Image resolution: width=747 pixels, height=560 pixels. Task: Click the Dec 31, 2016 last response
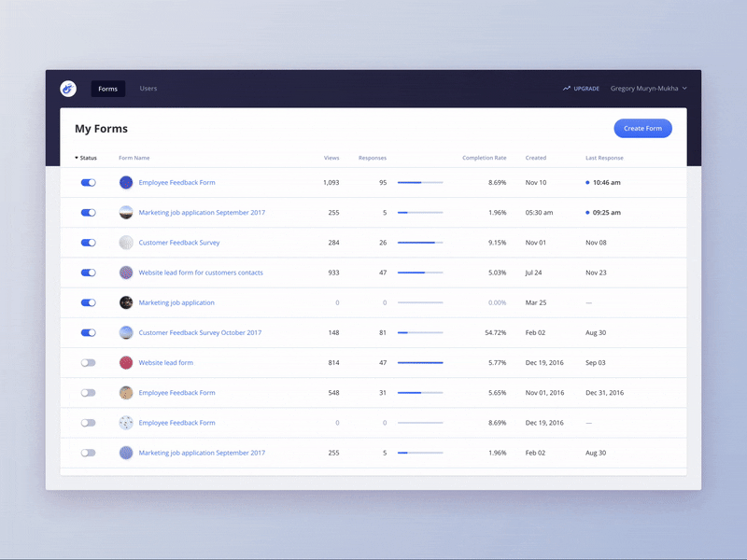604,392
